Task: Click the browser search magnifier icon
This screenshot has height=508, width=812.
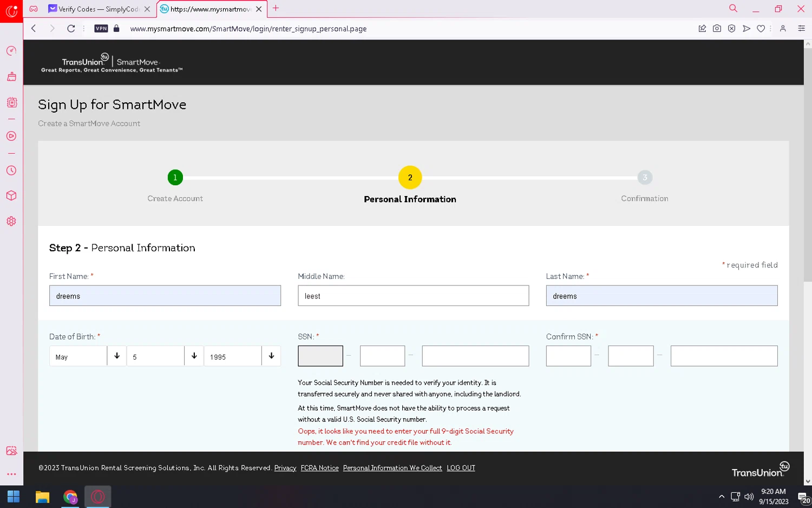Action: coord(733,9)
